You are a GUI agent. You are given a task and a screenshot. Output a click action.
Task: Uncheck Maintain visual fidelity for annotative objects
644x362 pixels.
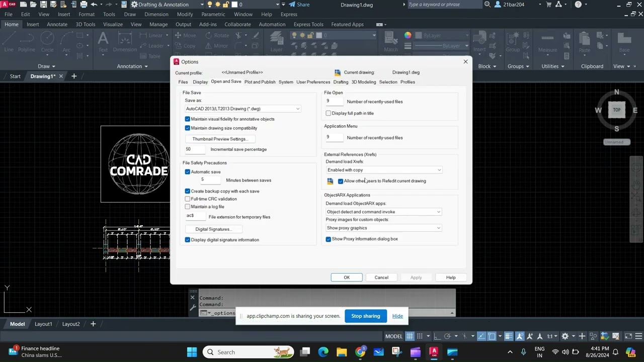pyautogui.click(x=188, y=119)
